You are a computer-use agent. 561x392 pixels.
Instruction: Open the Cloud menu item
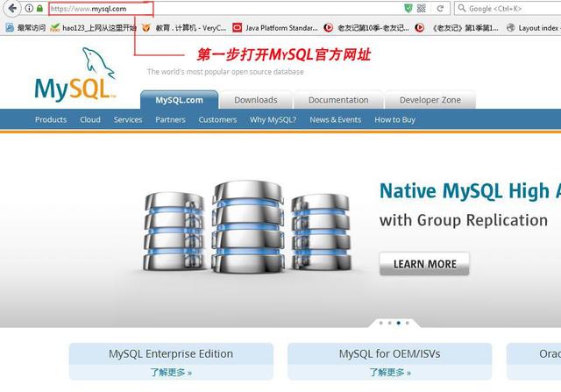(90, 119)
